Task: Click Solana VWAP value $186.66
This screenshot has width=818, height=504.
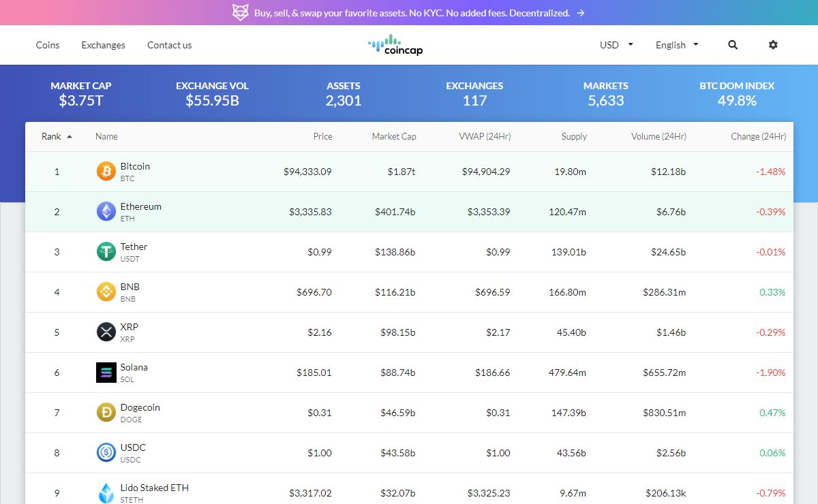Action: coord(492,373)
